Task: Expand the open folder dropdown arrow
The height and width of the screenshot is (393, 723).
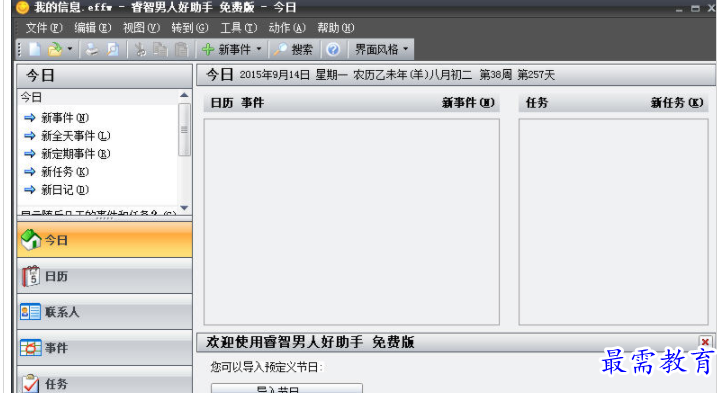Action: (70, 49)
